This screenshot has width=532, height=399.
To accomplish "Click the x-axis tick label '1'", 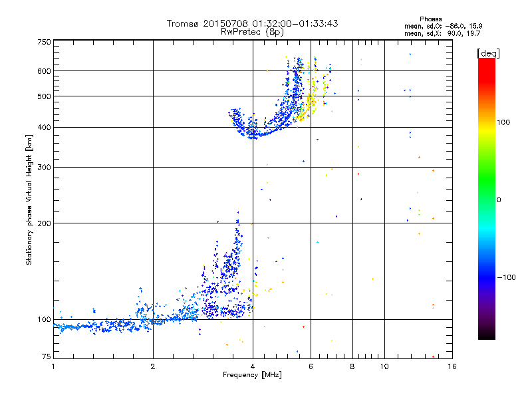I will click(53, 366).
